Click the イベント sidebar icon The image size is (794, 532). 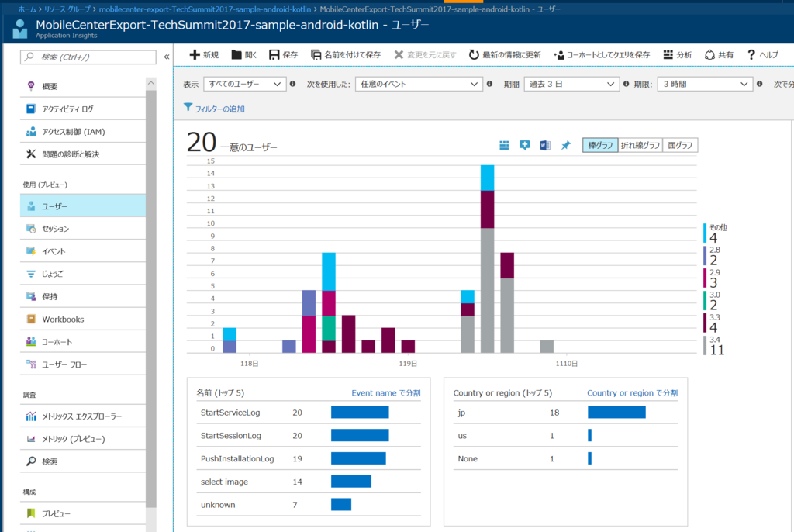coord(31,251)
